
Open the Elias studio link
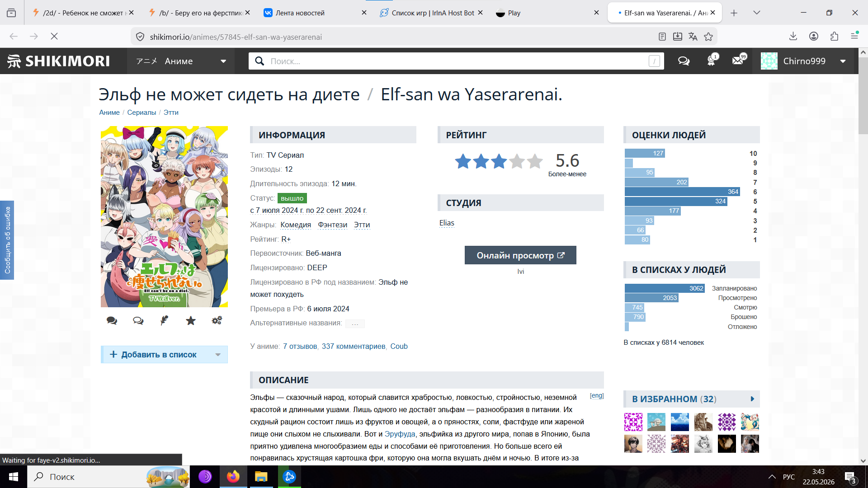(447, 223)
